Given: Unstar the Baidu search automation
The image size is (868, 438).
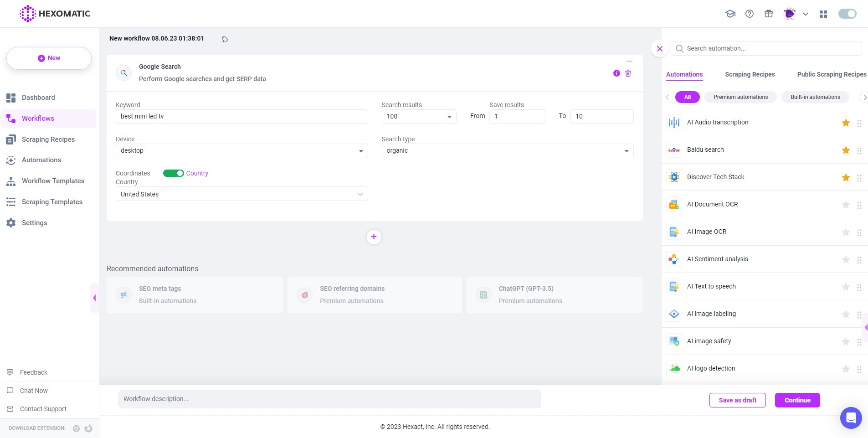Looking at the screenshot, I should pyautogui.click(x=846, y=150).
